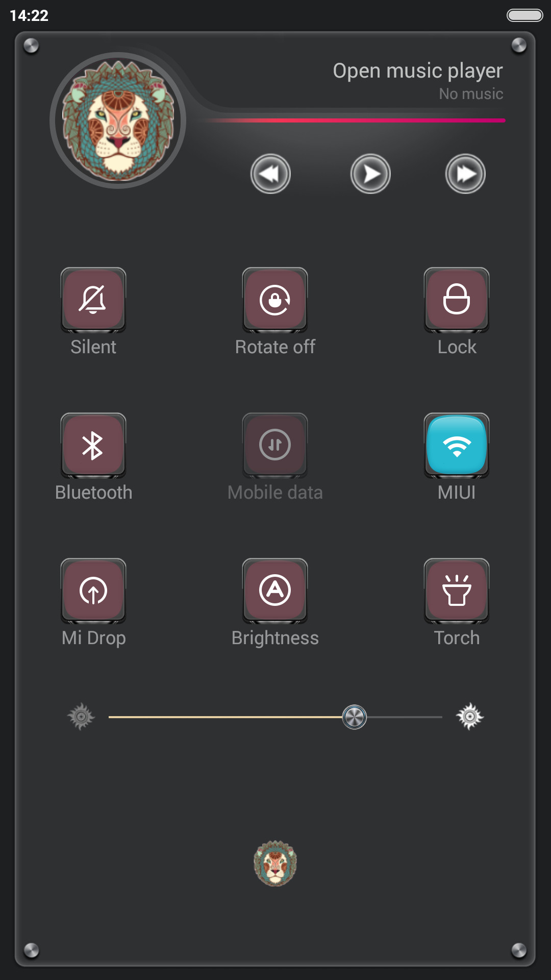Screen dimensions: 551x980
Task: Open music player text link
Action: [x=418, y=70]
